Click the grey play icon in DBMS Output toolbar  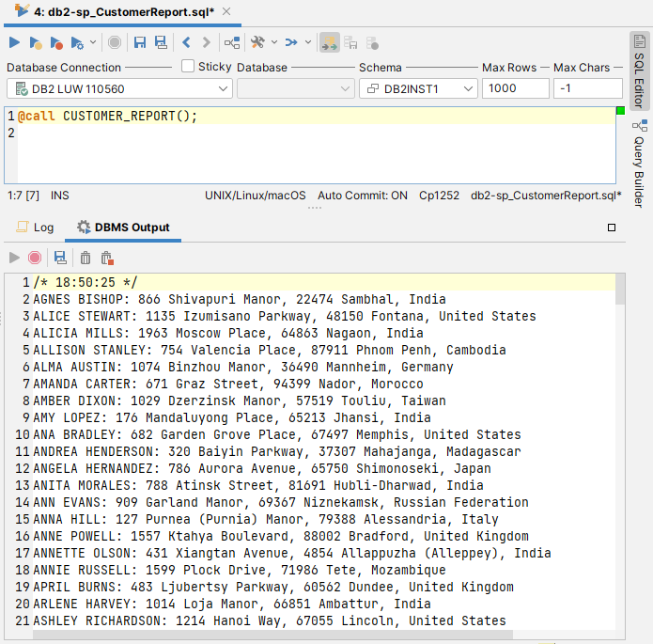(14, 258)
